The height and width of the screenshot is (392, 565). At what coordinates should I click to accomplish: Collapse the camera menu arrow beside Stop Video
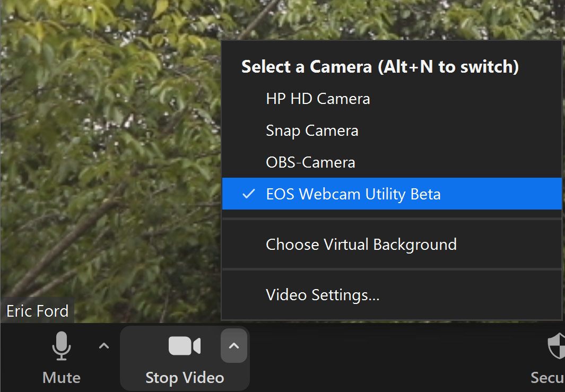coord(234,346)
